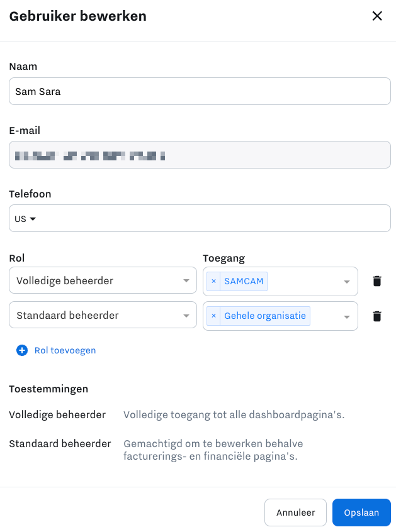The image size is (396, 532).
Task: Expand the access dropdown arrow beside Gehele organisatie
Action: tap(347, 316)
